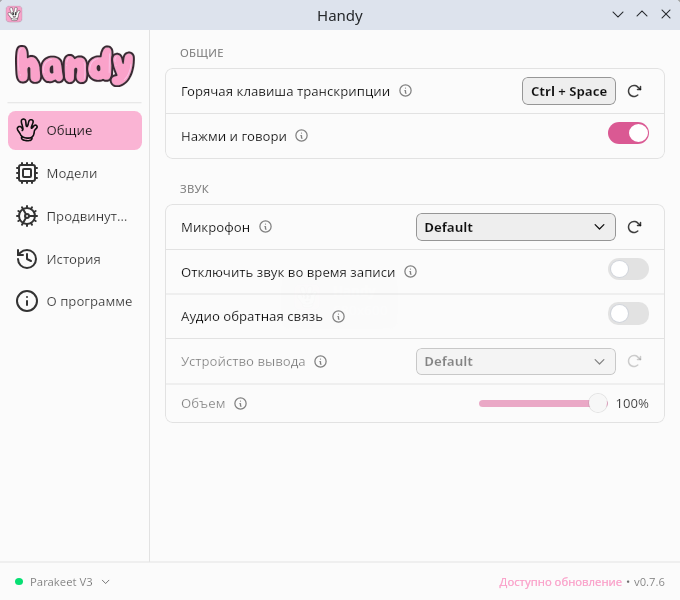Show info for Отключить звук во время записи

(x=410, y=272)
